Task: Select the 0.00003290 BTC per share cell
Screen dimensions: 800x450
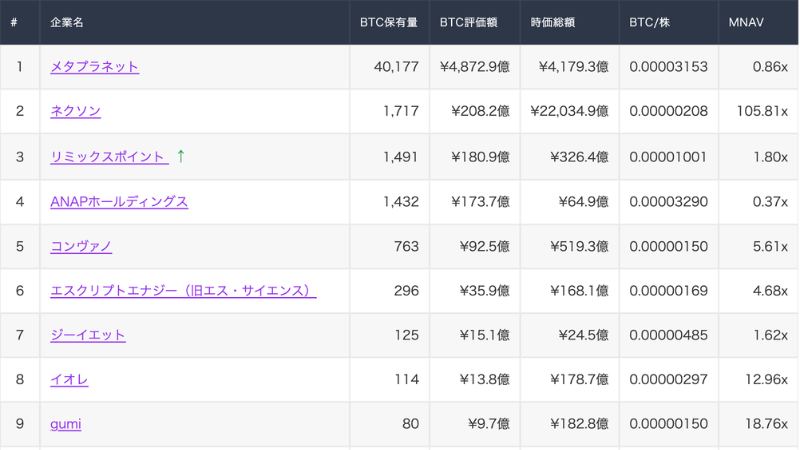Action: click(x=668, y=202)
